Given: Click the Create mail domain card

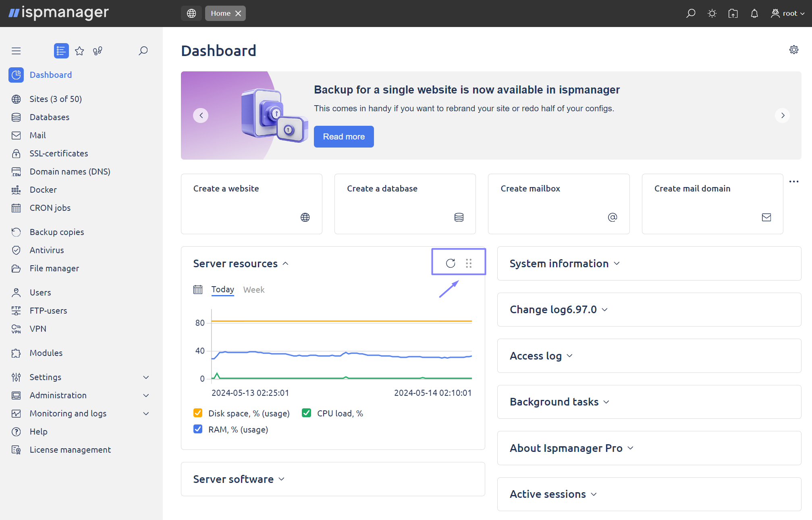Looking at the screenshot, I should click(712, 204).
